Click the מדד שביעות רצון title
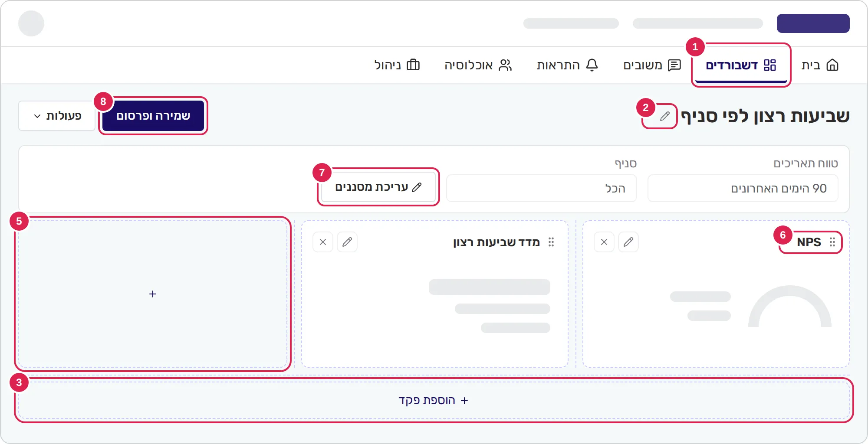868x444 pixels. click(x=496, y=242)
